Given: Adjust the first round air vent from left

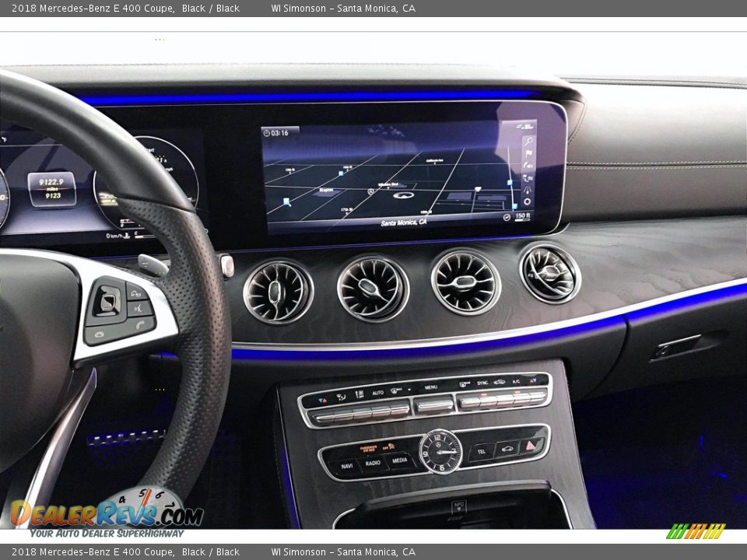Looking at the screenshot, I should pos(278,292).
